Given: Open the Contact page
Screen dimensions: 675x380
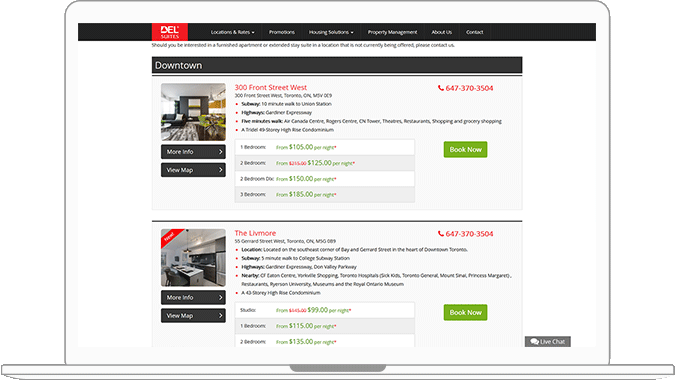Looking at the screenshot, I should (474, 32).
